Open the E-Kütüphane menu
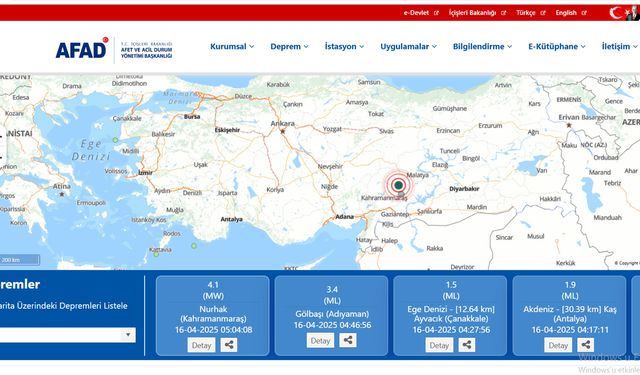This screenshot has height=375, width=640. pos(557,47)
